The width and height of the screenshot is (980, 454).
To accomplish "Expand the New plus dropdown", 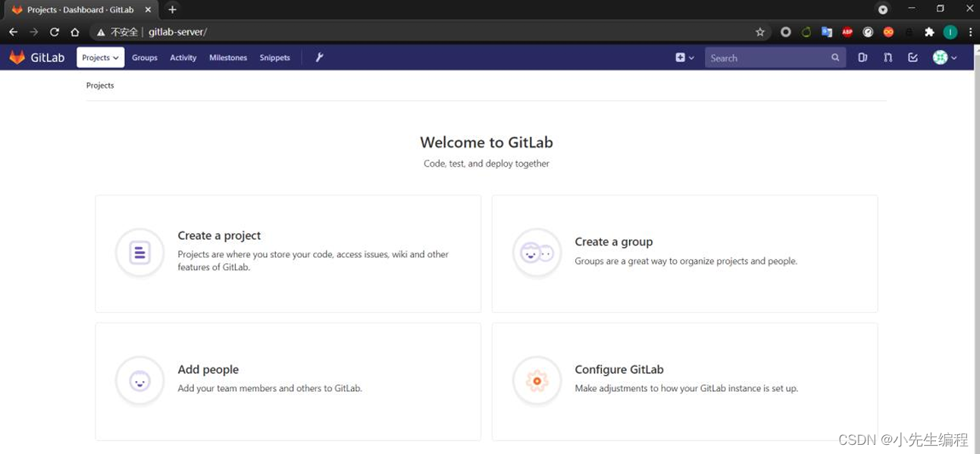I will click(x=684, y=58).
